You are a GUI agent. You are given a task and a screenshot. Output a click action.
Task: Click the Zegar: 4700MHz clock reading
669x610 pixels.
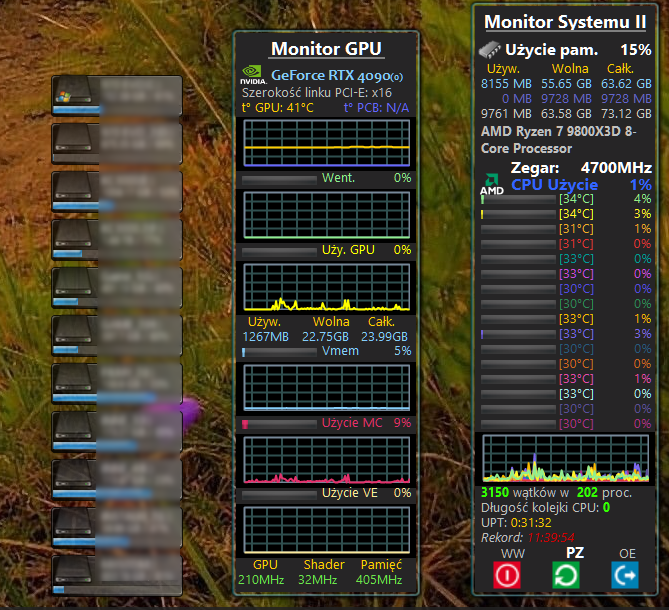coord(581,168)
